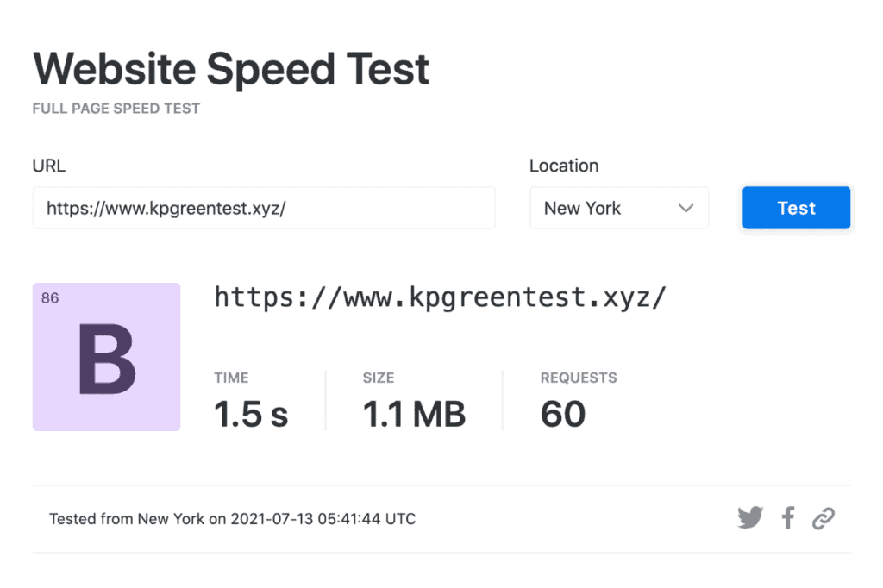This screenshot has height=588, width=883.
Task: Share the test result on Twitter
Action: point(750,517)
